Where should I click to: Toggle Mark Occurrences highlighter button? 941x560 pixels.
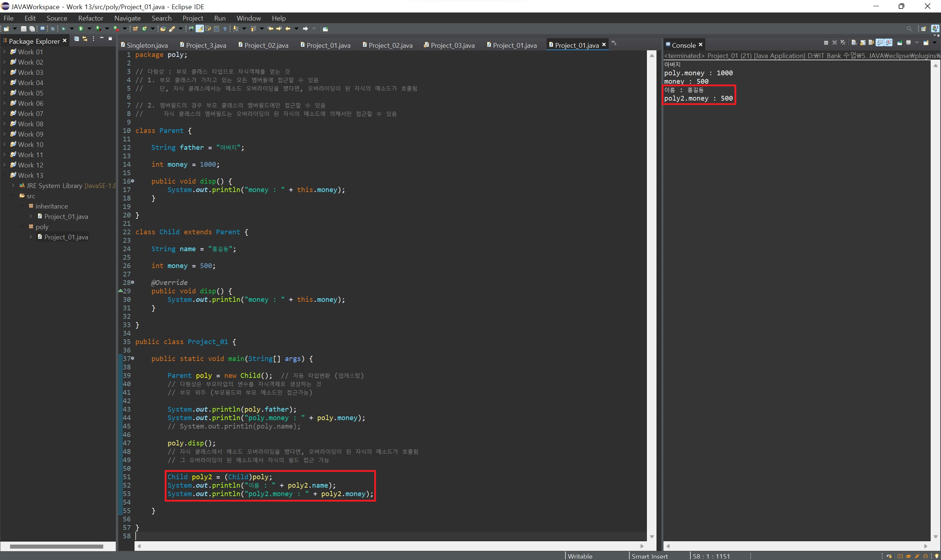point(199,29)
